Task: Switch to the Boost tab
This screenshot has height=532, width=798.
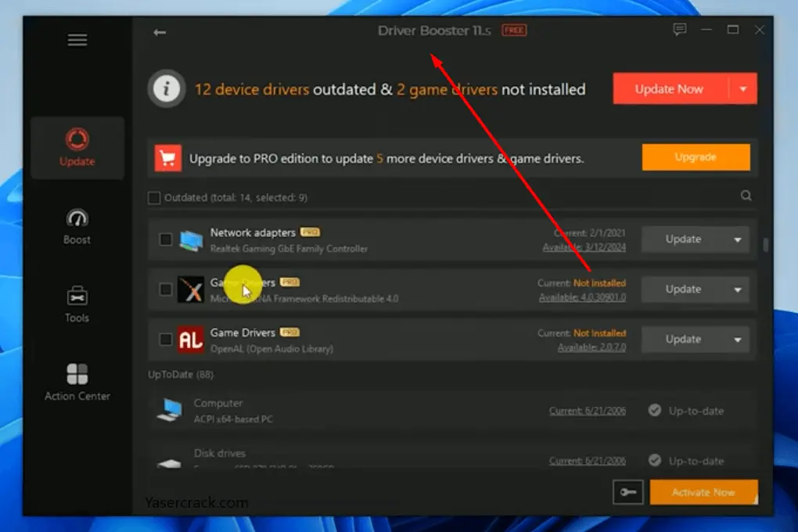Action: click(x=77, y=227)
